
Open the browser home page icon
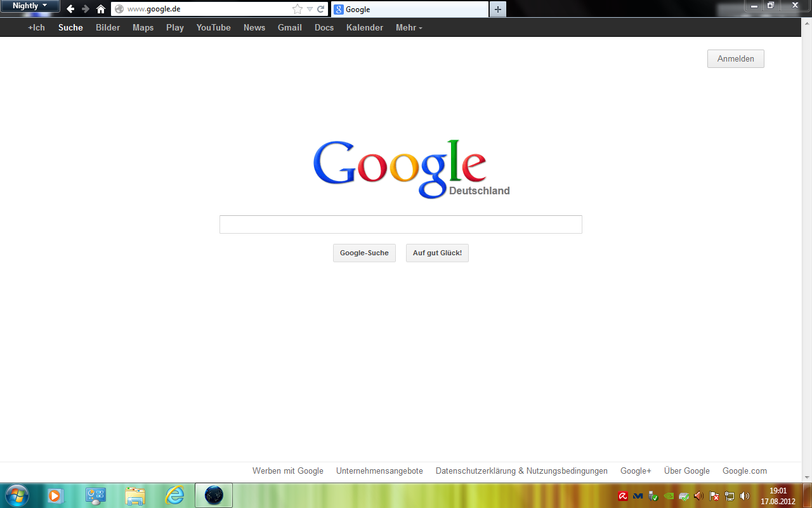101,9
